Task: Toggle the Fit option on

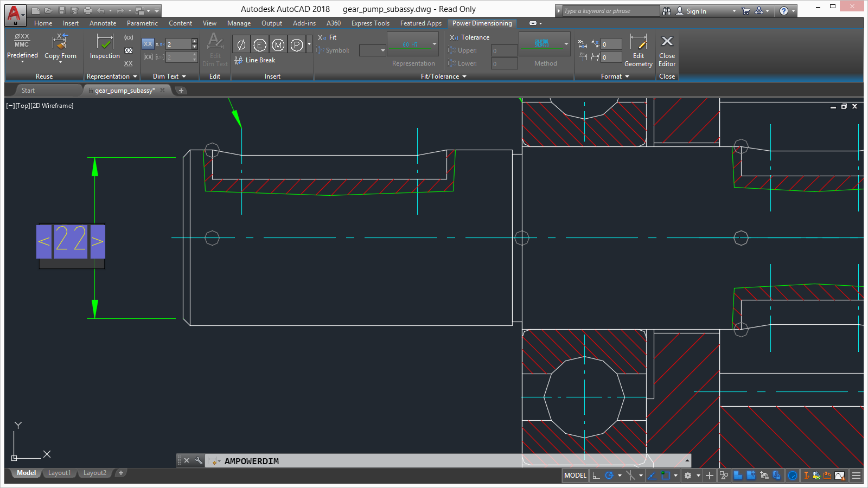Action: coord(327,37)
